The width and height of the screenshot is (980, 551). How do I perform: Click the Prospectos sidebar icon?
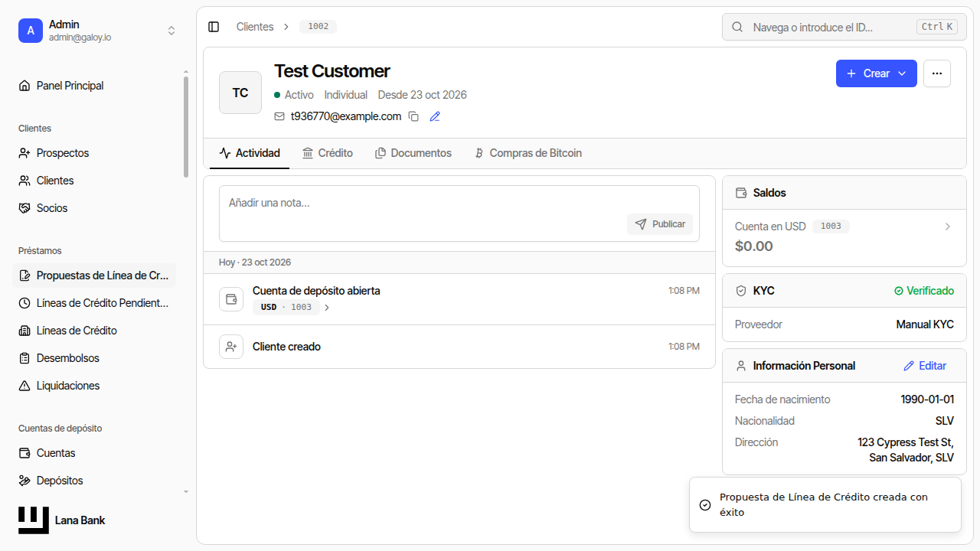click(24, 153)
